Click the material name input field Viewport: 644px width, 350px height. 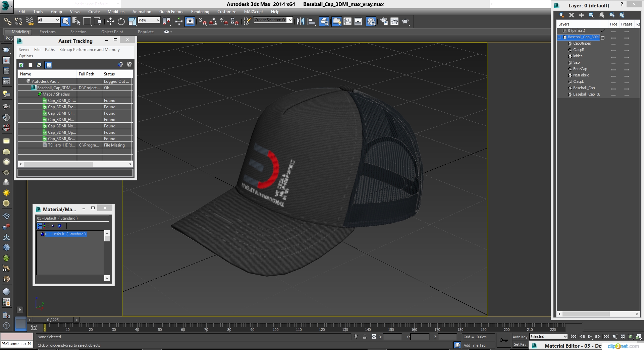pos(73,219)
